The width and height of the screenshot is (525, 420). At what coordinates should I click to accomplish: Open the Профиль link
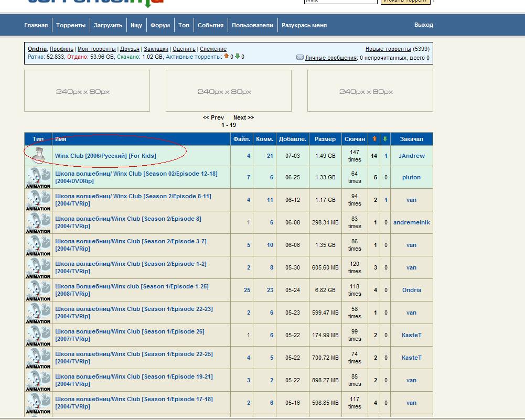tap(61, 49)
